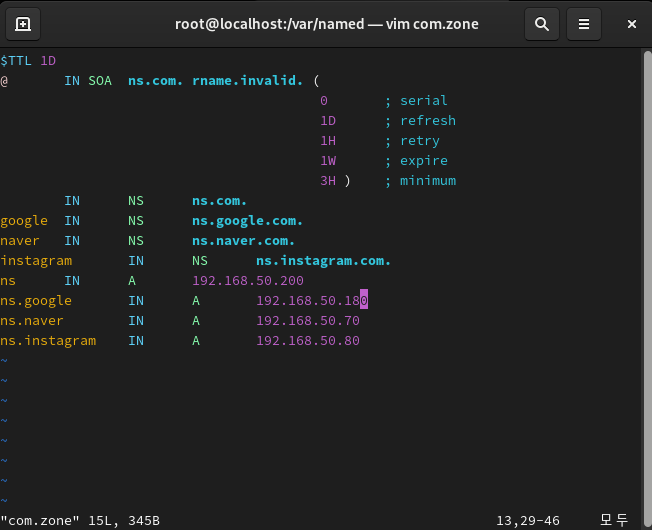Open the terminal search tool
652x530 pixels.
pos(542,24)
